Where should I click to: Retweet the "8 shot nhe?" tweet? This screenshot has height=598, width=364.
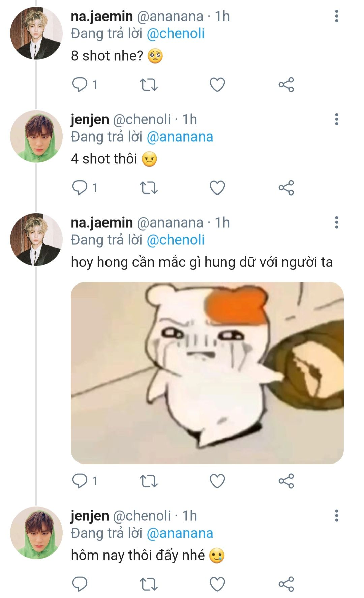[x=149, y=85]
